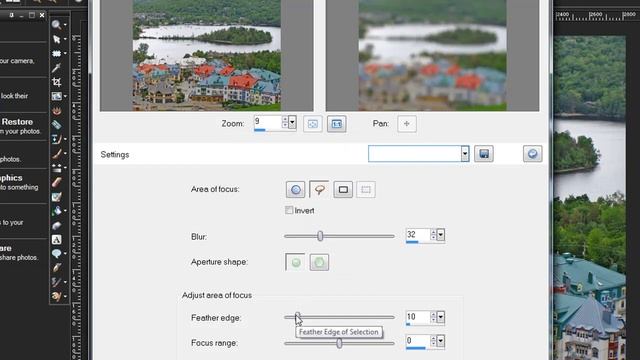Click the Blur value field showing 32

point(418,235)
